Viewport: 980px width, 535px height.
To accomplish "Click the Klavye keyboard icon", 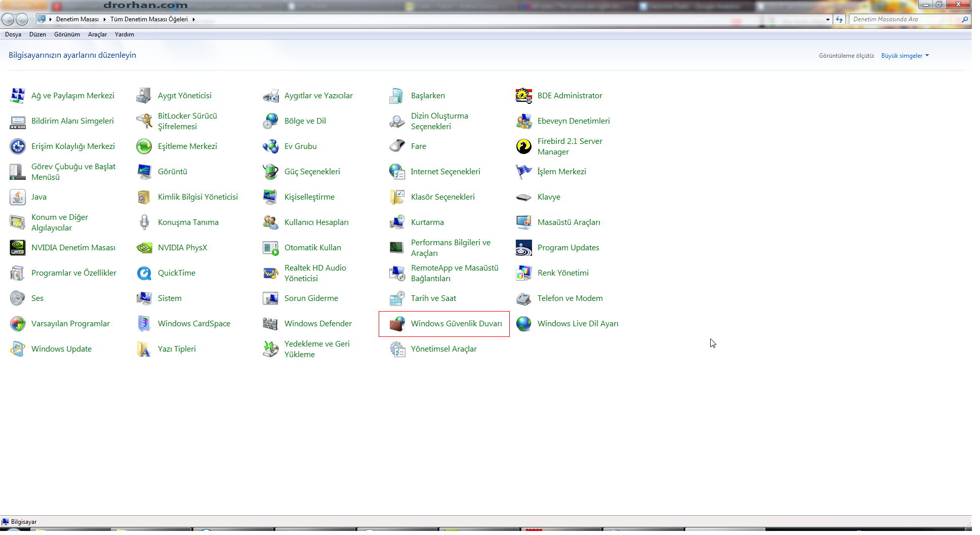I will coord(524,197).
